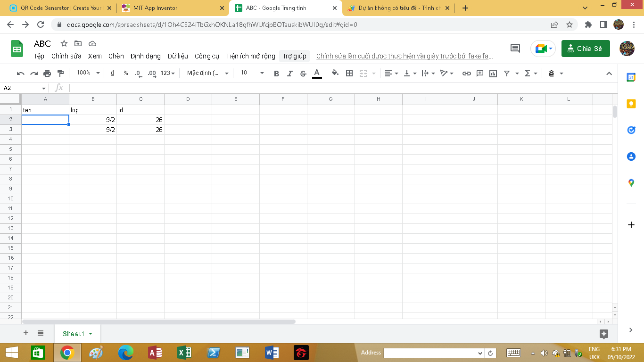Click the undo arrow icon

click(20, 73)
